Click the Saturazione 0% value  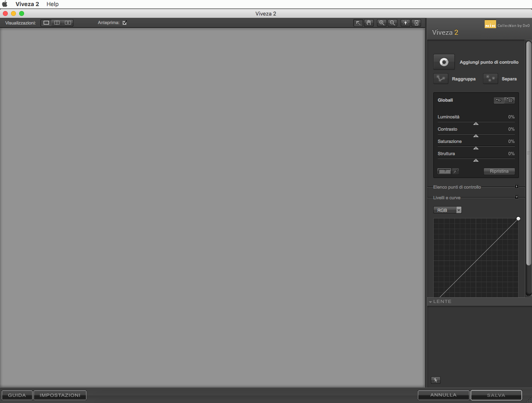point(511,142)
